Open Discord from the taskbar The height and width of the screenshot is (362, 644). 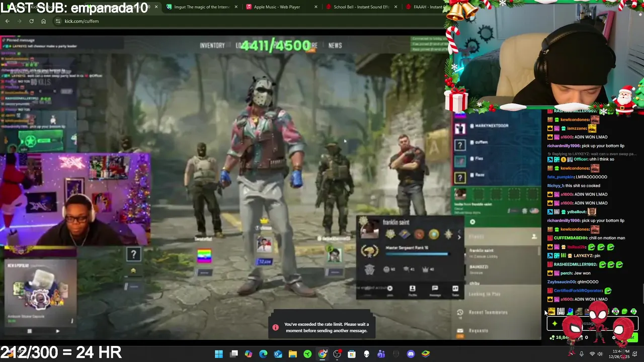(x=411, y=354)
